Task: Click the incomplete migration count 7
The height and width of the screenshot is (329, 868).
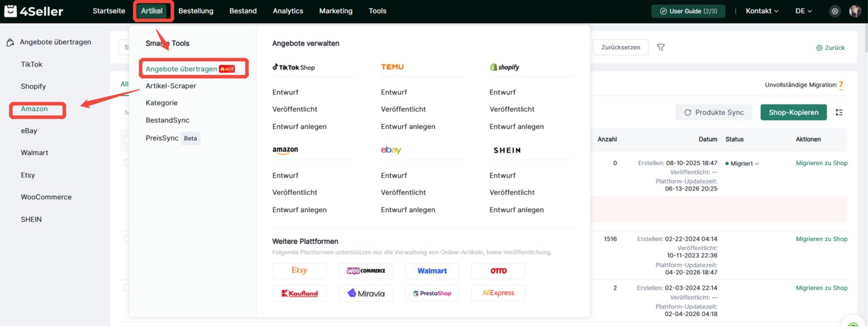Action: [x=841, y=85]
